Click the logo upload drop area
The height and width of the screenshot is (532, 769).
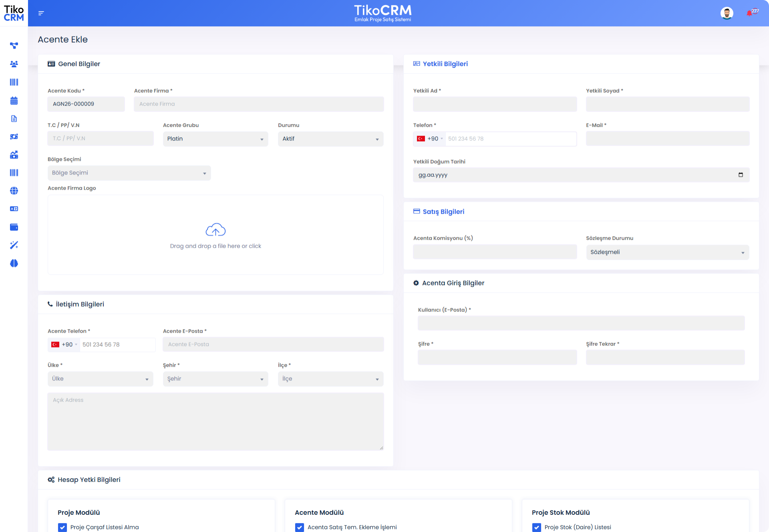tap(215, 235)
